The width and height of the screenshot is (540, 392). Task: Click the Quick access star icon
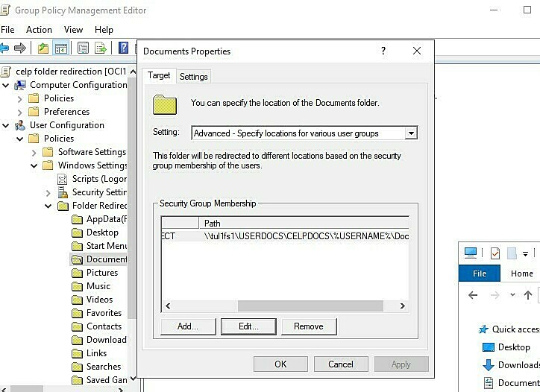pyautogui.click(x=483, y=329)
